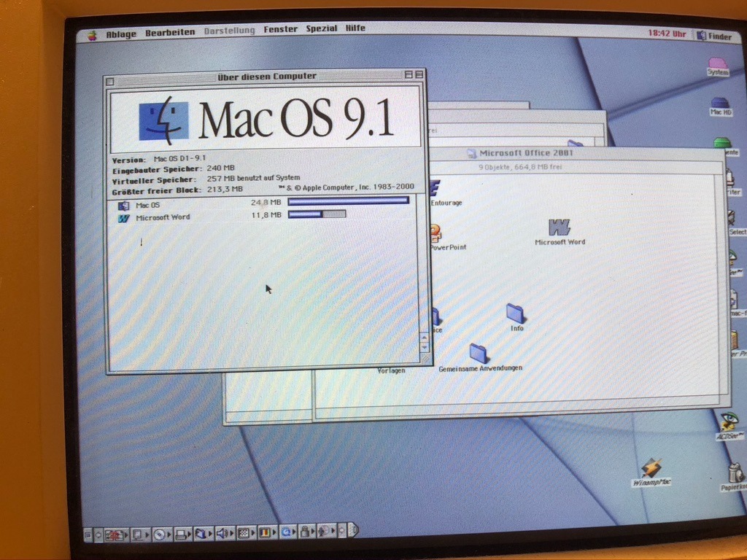Click "9 Objekte, 664,8 MB frei" status line
Image resolution: width=747 pixels, height=560 pixels.
(520, 167)
